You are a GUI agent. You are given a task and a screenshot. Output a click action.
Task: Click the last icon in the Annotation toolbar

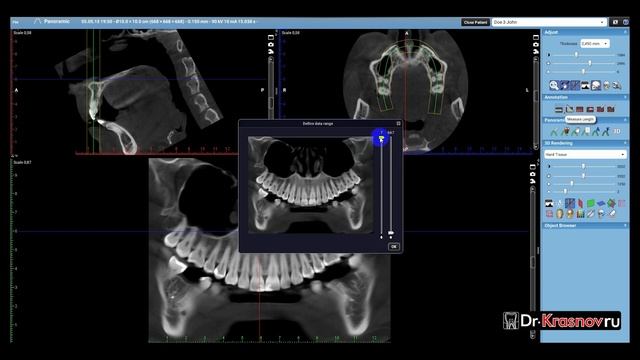click(x=611, y=109)
